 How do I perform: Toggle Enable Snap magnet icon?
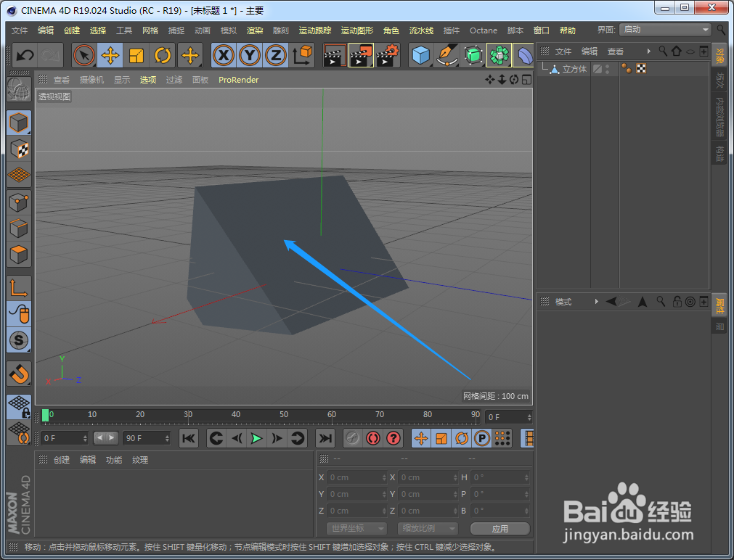pyautogui.click(x=19, y=374)
